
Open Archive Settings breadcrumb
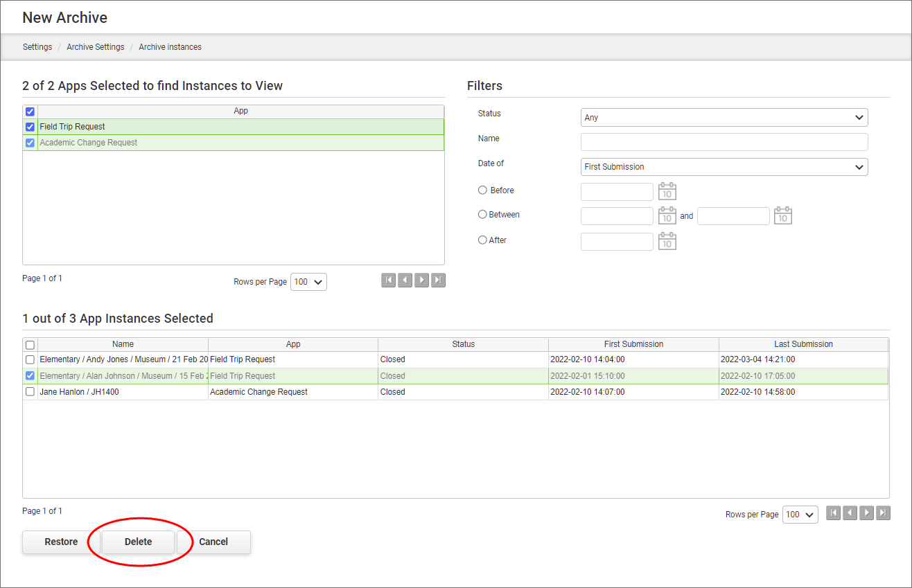96,47
